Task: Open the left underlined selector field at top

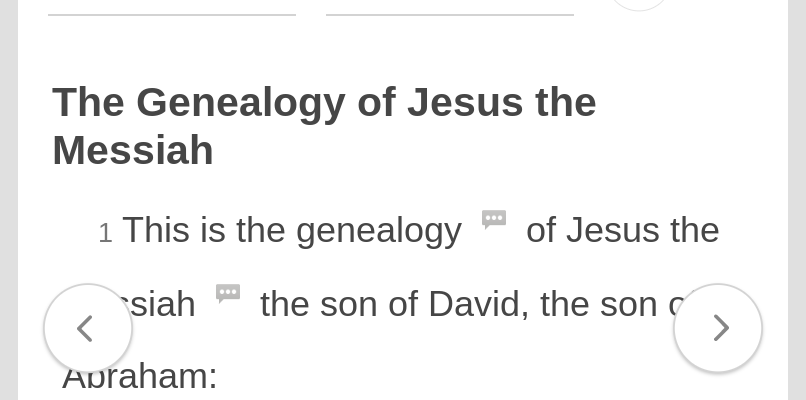Action: coord(172,8)
